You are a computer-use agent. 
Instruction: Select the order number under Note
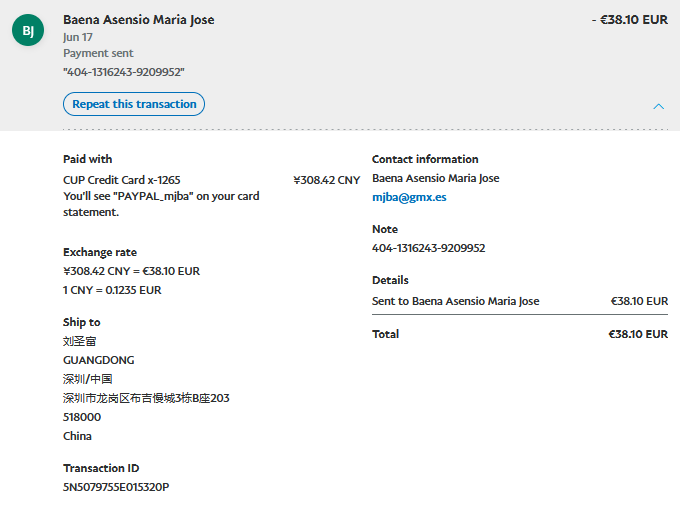[x=428, y=248]
